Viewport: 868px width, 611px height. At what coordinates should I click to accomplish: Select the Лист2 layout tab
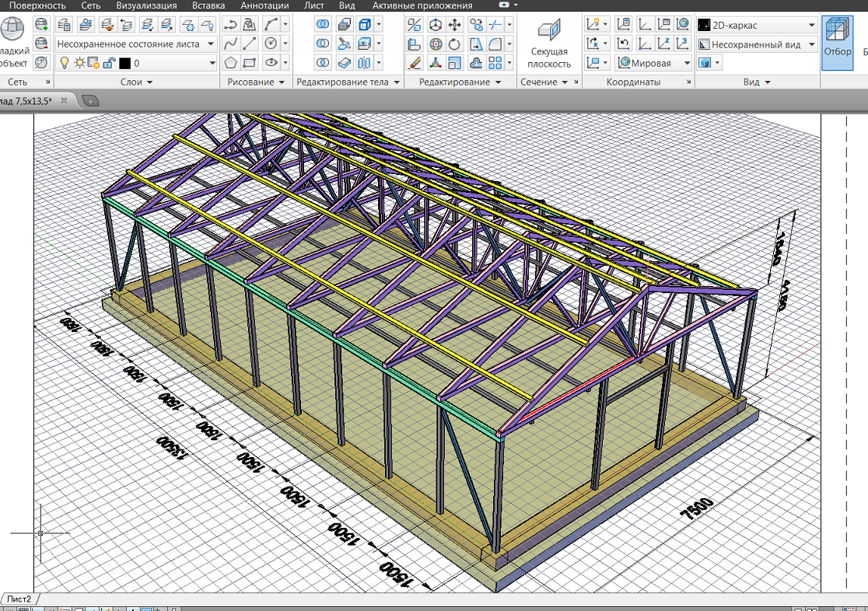tap(19, 599)
